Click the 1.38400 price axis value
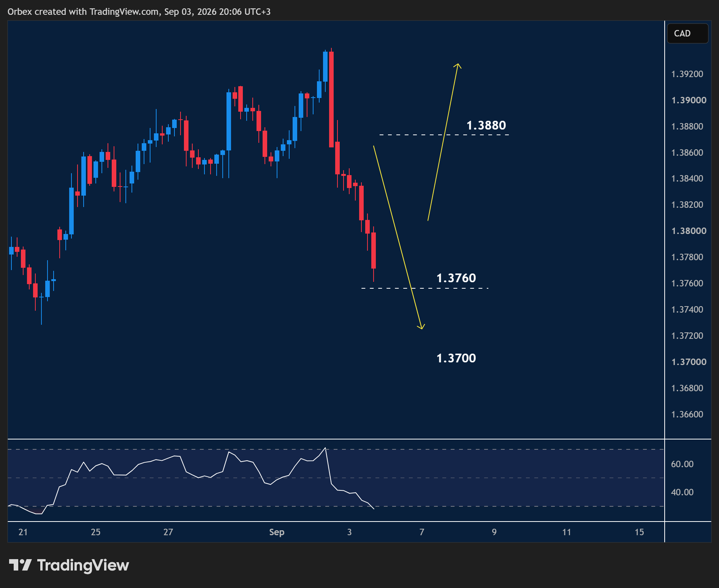Viewport: 719px width, 588px height. pyautogui.click(x=687, y=179)
